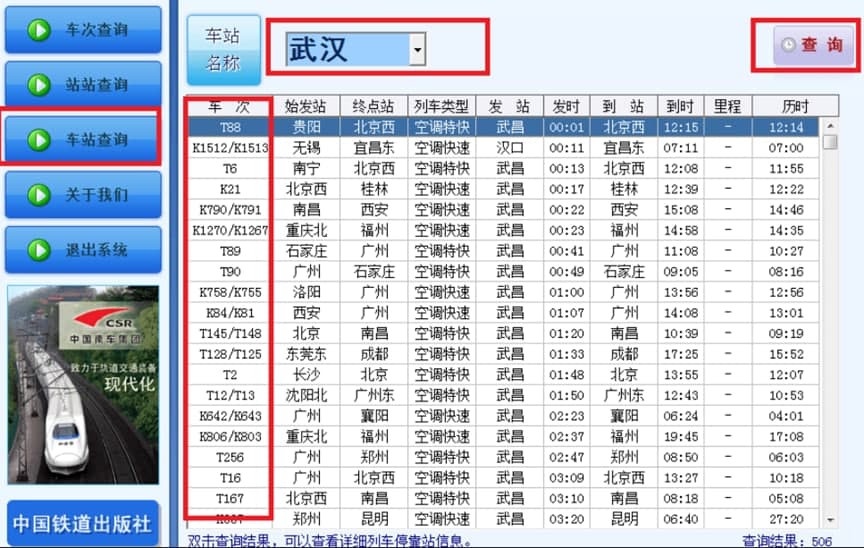This screenshot has height=548, width=864.
Task: Select train T89 row
Action: 503,251
